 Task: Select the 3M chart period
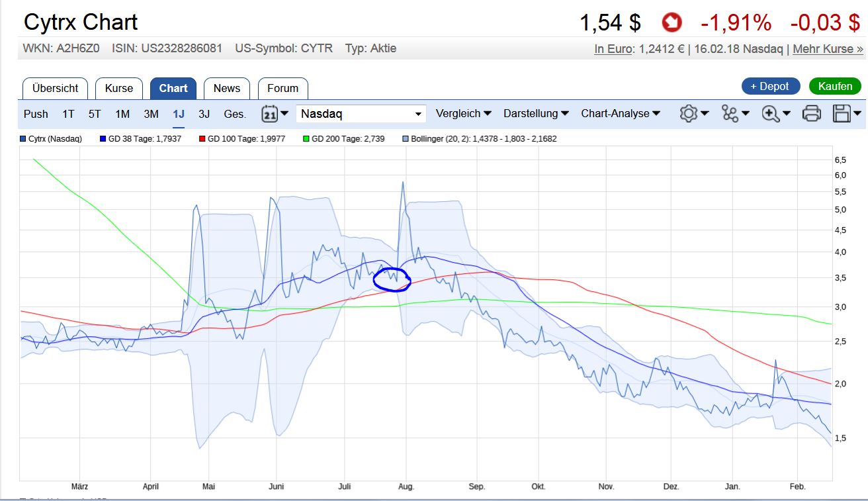click(151, 114)
